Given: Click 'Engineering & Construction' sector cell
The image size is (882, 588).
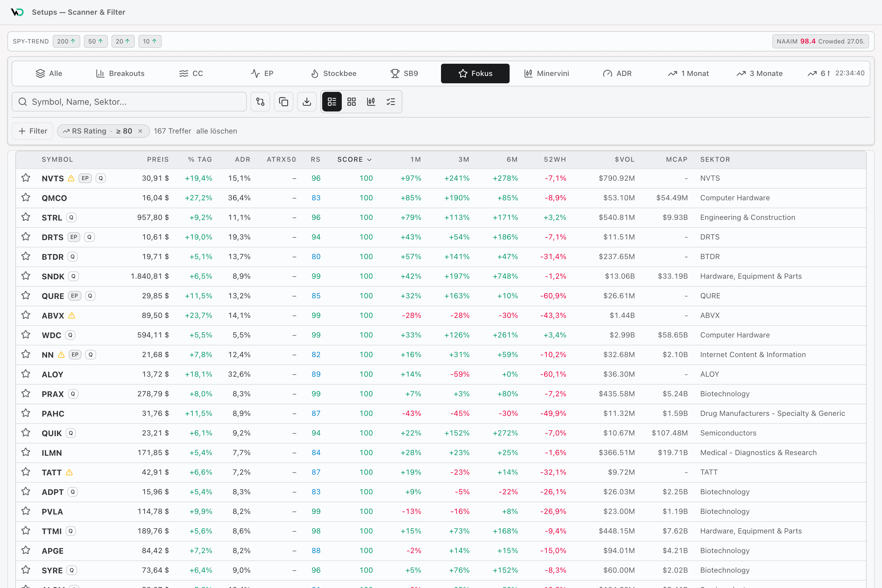Looking at the screenshot, I should 748,217.
